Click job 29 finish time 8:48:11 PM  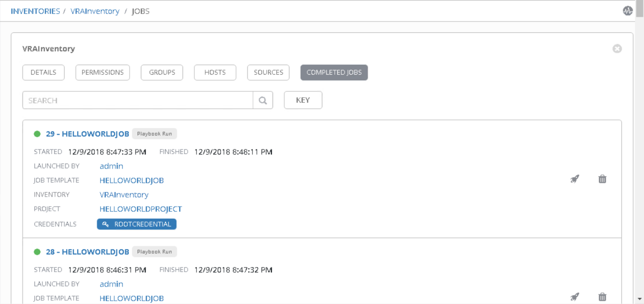tap(233, 152)
